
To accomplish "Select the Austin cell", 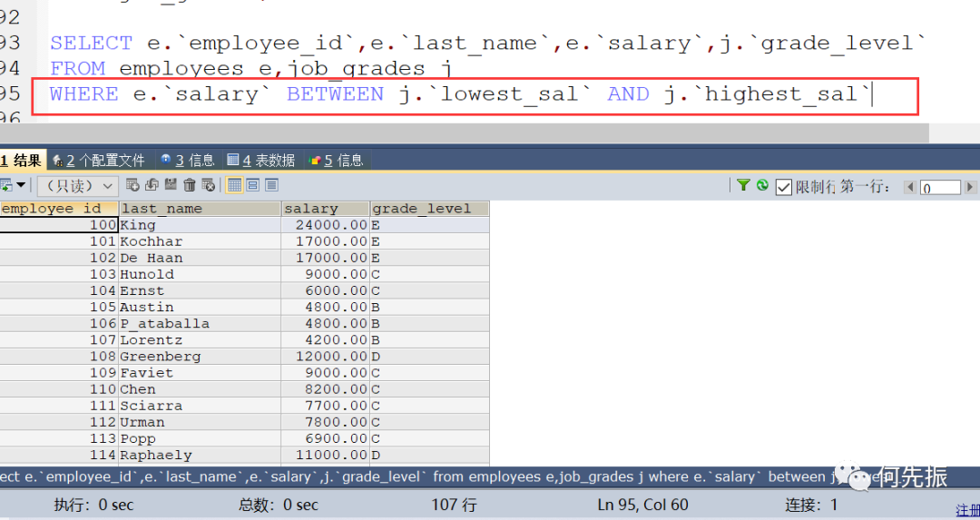I will [x=200, y=307].
